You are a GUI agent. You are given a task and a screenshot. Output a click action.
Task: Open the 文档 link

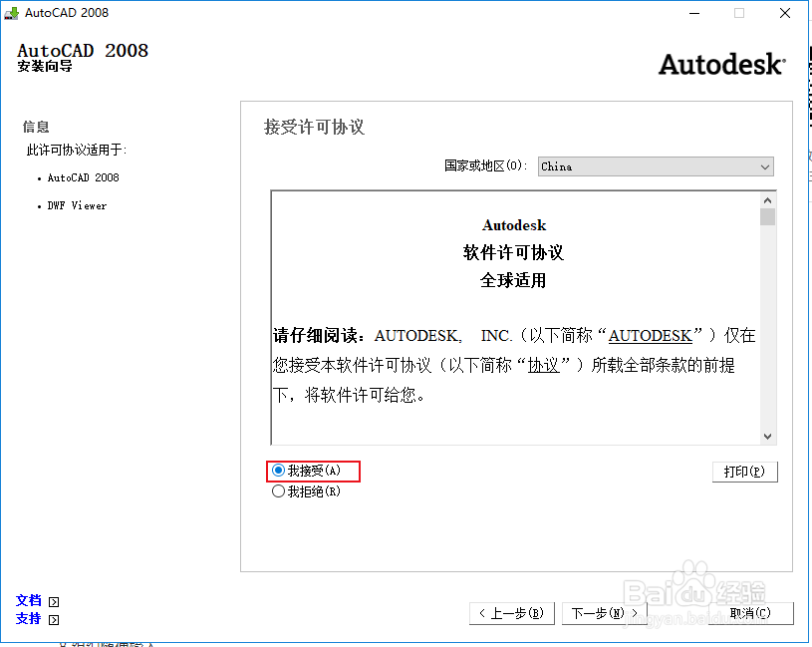click(28, 600)
